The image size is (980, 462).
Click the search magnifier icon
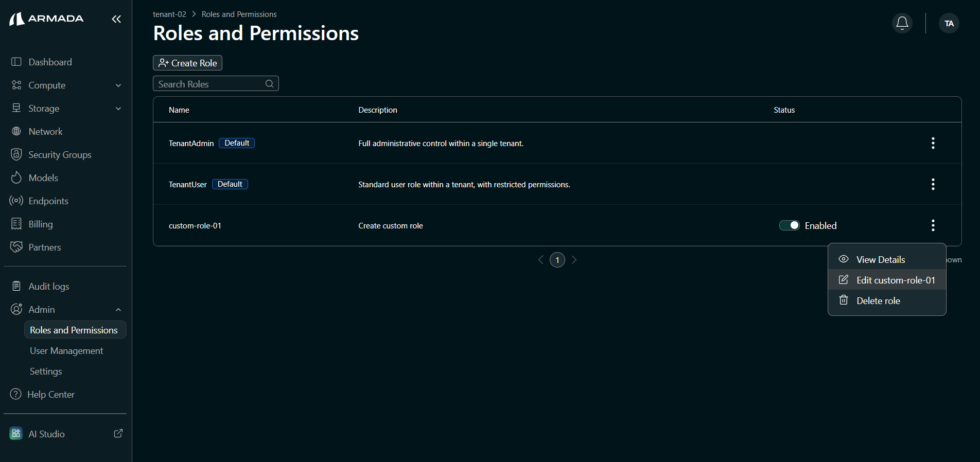(269, 84)
